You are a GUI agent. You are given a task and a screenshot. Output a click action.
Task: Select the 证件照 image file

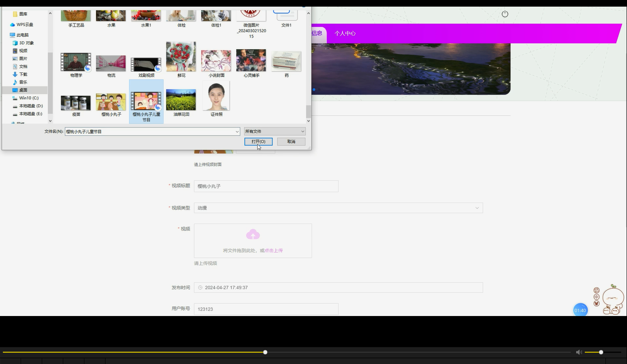pyautogui.click(x=216, y=99)
